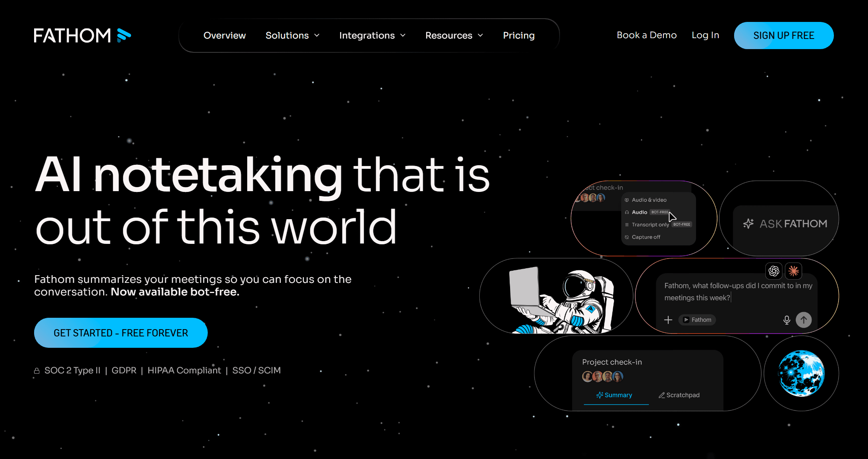The height and width of the screenshot is (459, 868).
Task: Click the send arrow in the prompt box
Action: coord(803,320)
